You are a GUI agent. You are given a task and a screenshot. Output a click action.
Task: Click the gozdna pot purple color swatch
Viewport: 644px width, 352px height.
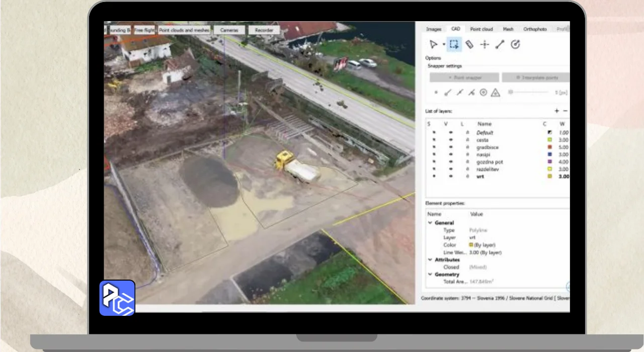(550, 162)
